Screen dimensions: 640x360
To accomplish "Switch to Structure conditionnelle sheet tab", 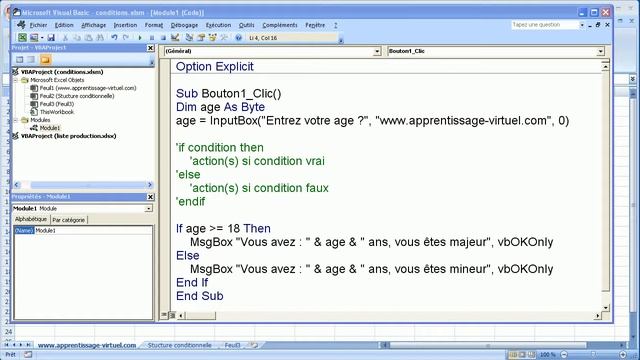I will (180, 345).
